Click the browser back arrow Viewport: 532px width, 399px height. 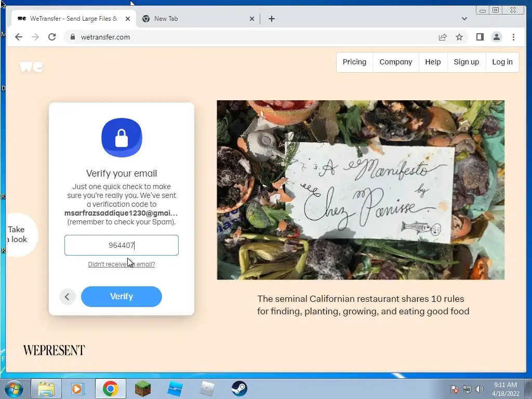pos(19,37)
